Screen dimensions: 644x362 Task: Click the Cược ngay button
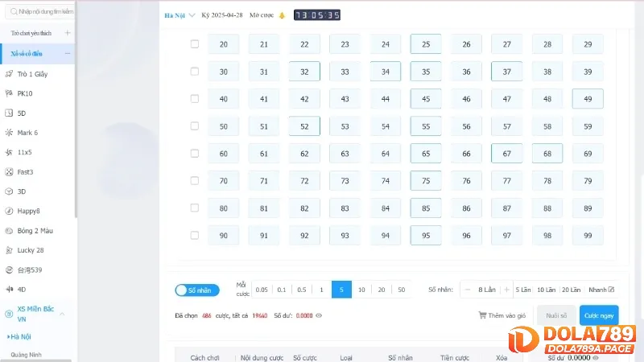(x=599, y=315)
